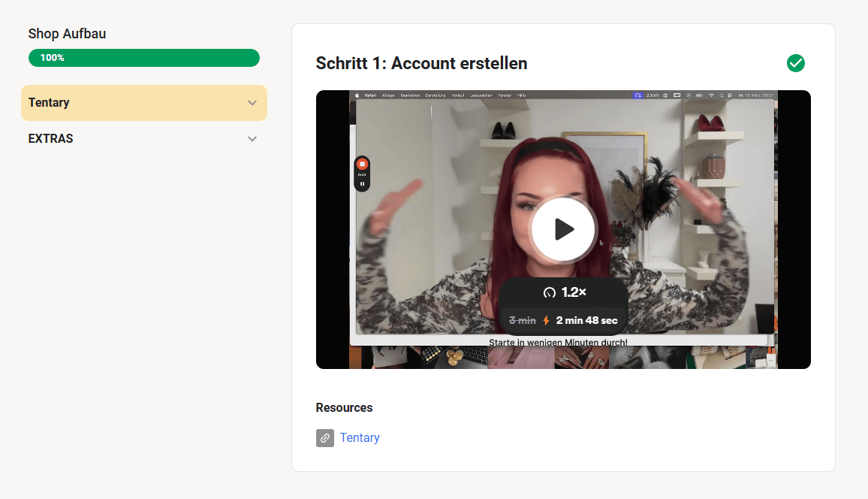Select the Tentary module in sidebar

pos(144,103)
